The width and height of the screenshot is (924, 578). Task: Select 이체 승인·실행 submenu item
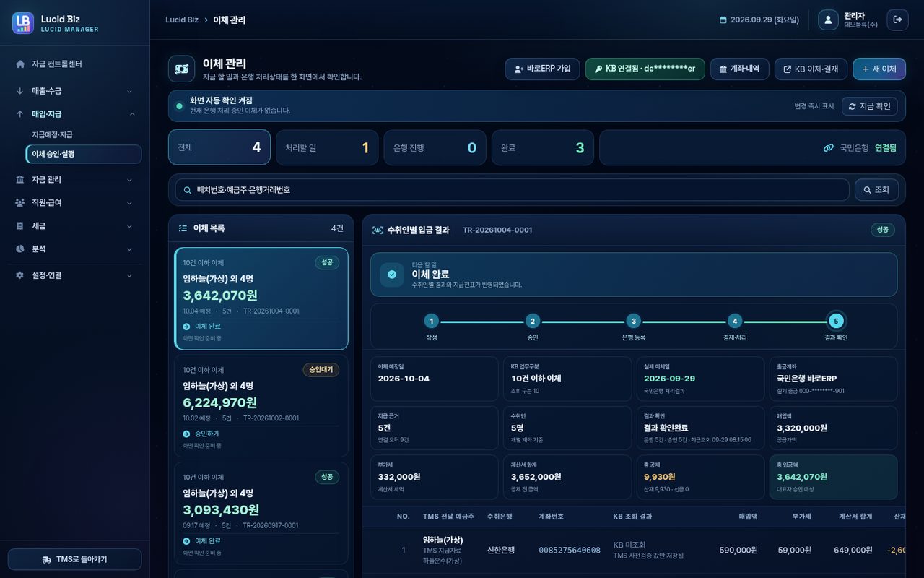pos(83,154)
